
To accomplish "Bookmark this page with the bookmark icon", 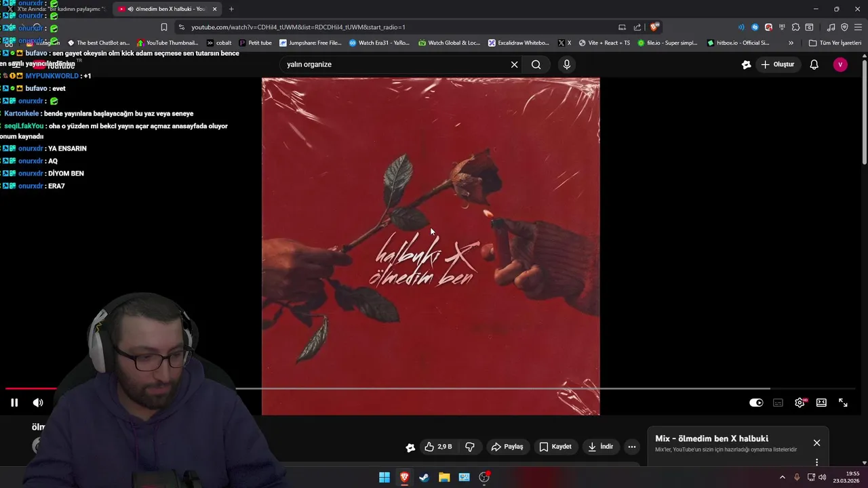I will (x=164, y=27).
